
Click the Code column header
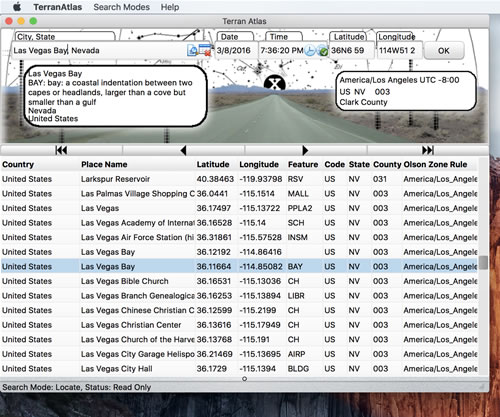pos(334,164)
